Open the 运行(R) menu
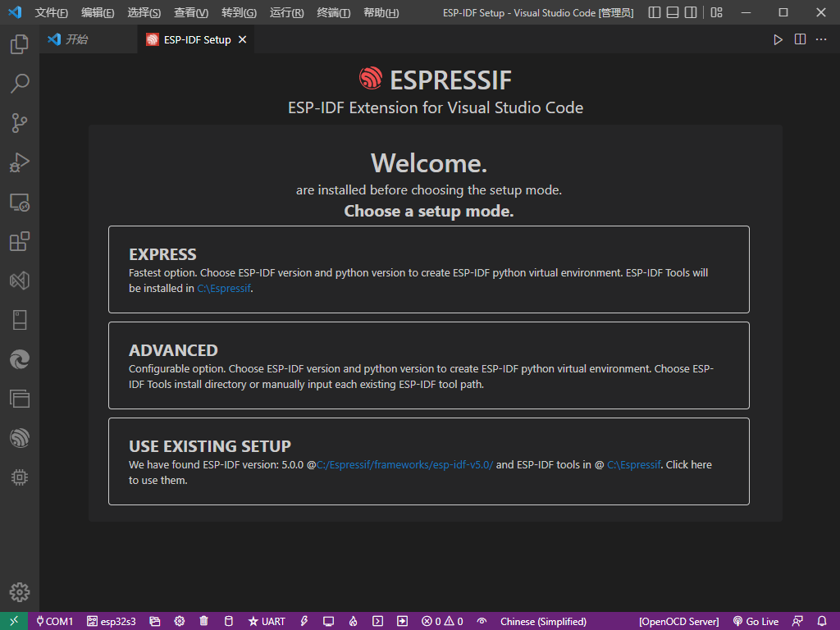840x630 pixels. [286, 12]
